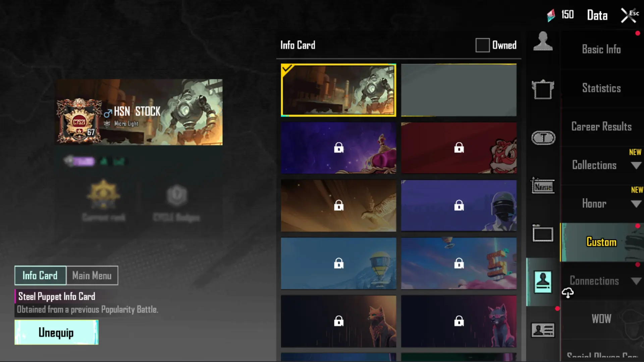Open the blank background frame icon
Image resolution: width=644 pixels, height=362 pixels.
coord(543,234)
